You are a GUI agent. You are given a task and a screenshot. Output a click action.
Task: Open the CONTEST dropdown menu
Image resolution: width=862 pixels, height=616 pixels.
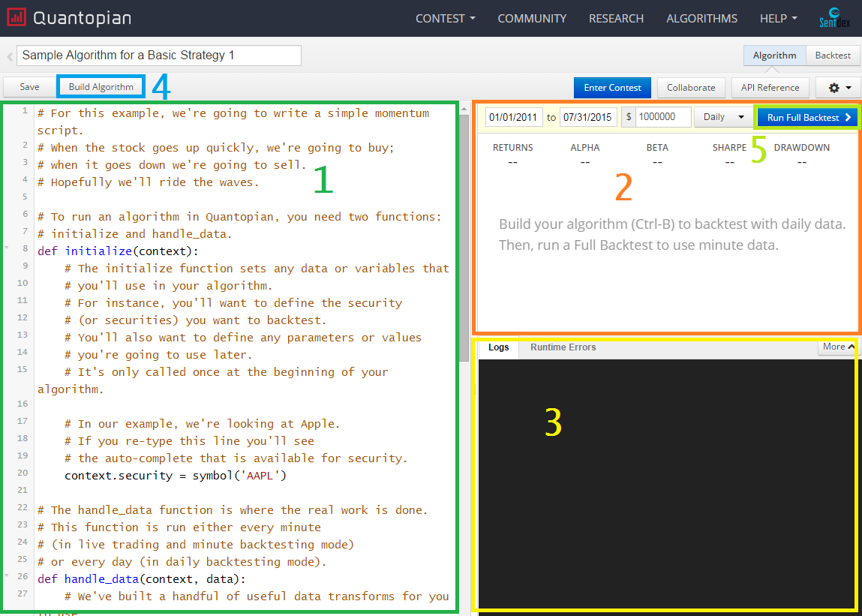point(445,18)
